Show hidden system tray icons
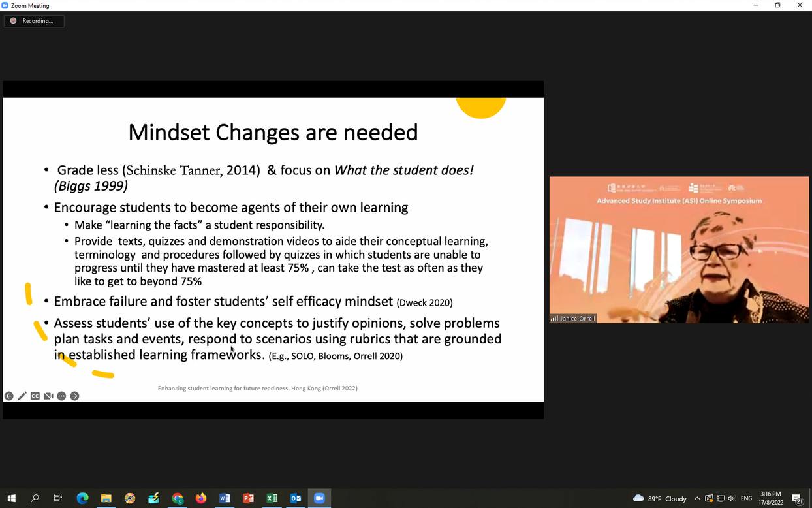 pos(697,498)
